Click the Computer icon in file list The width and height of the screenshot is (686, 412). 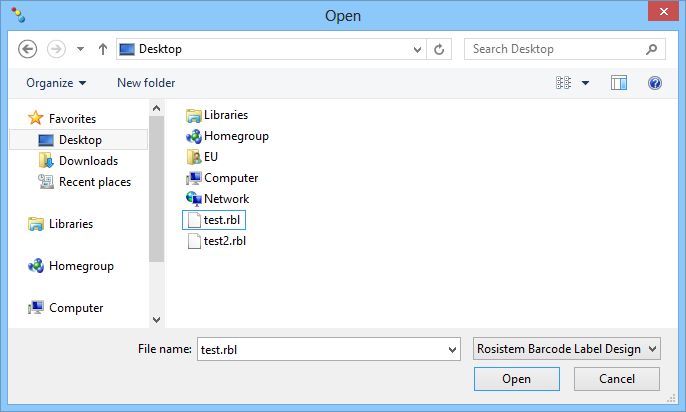click(x=193, y=178)
